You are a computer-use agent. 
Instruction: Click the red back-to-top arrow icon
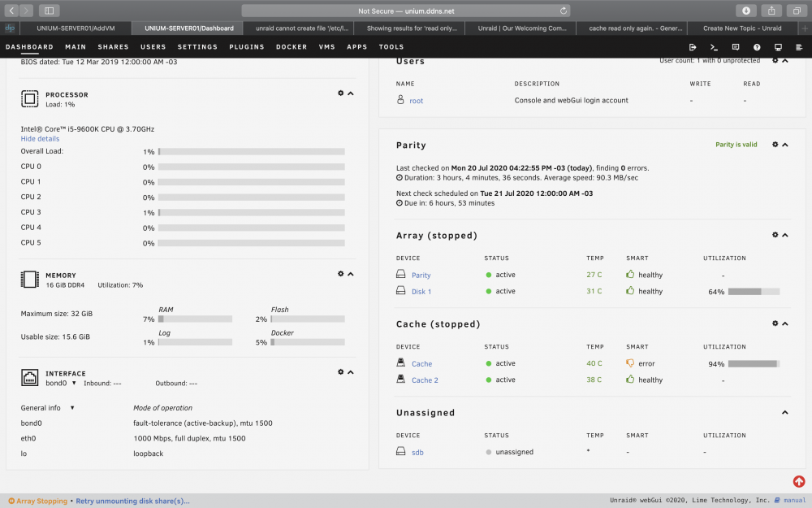[799, 481]
